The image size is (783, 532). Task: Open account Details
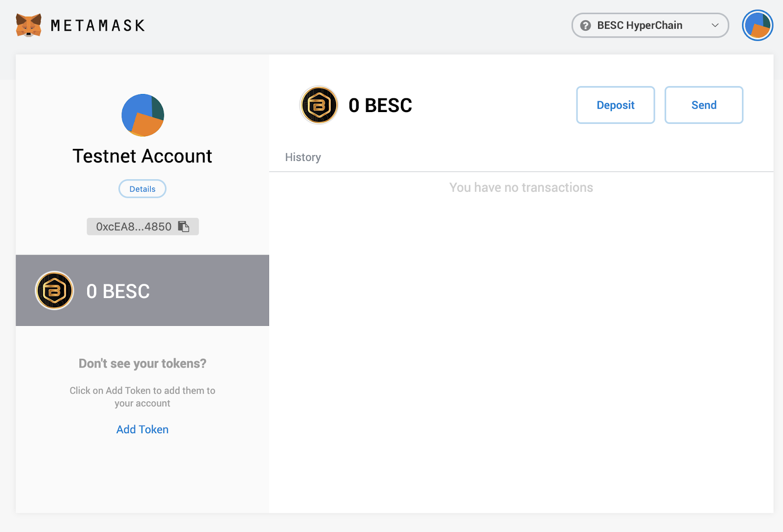coord(142,189)
